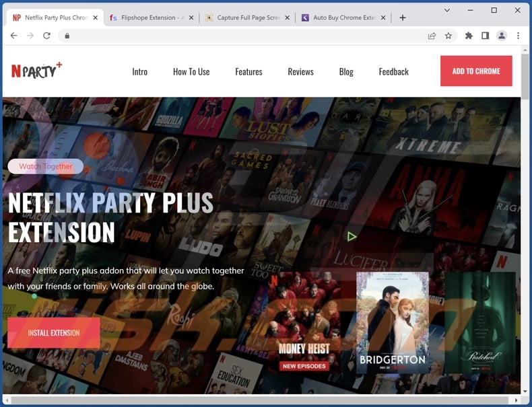Open the How To Use nav link

[x=191, y=72]
